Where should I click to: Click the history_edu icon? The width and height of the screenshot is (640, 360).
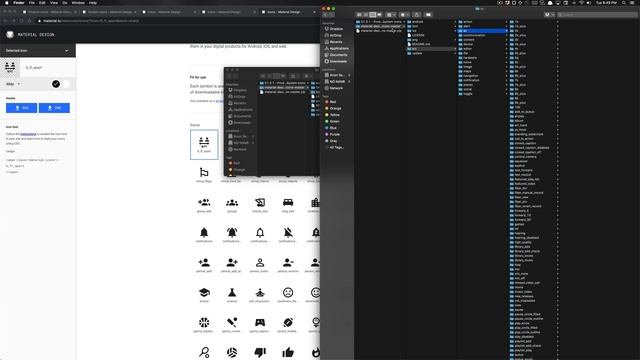[x=260, y=202]
